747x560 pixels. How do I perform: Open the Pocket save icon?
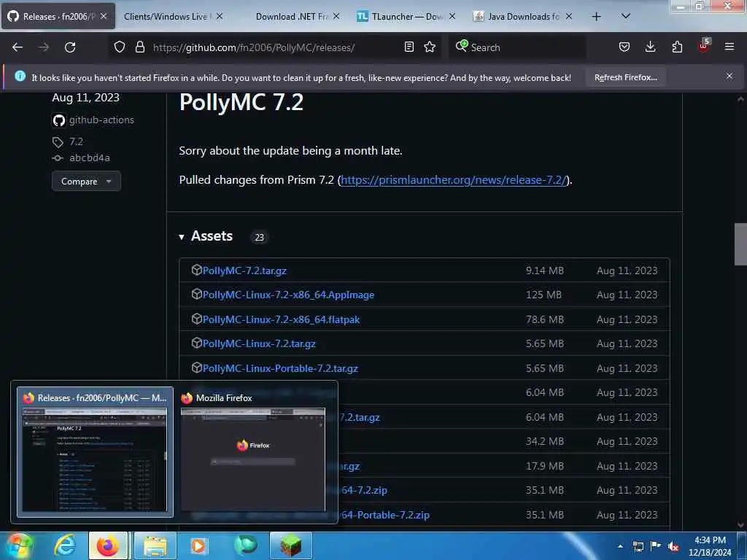(x=624, y=47)
